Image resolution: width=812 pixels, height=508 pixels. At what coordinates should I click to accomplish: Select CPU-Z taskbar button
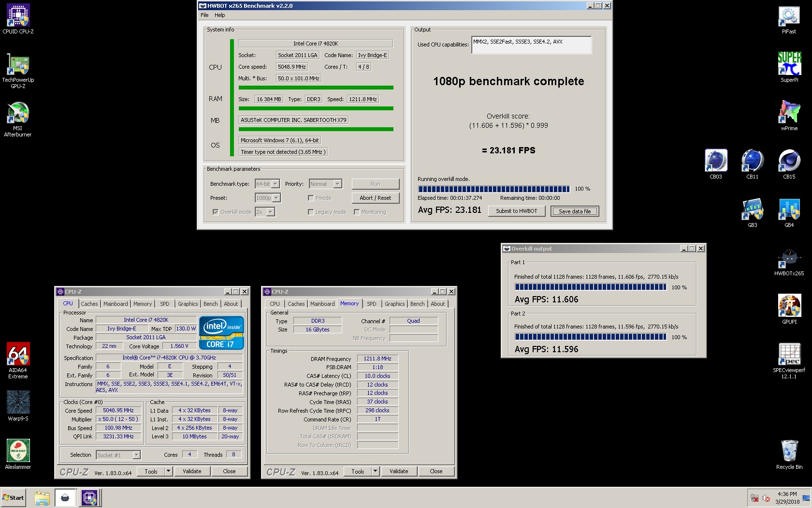[x=89, y=498]
